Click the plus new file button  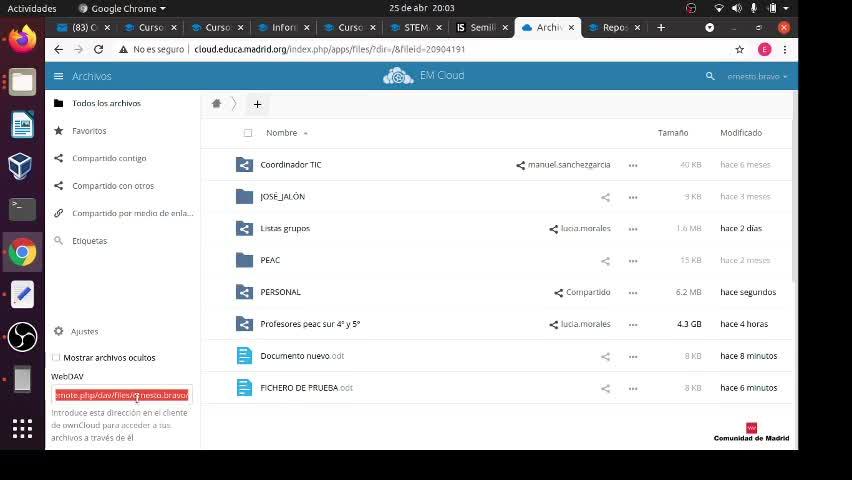point(258,104)
